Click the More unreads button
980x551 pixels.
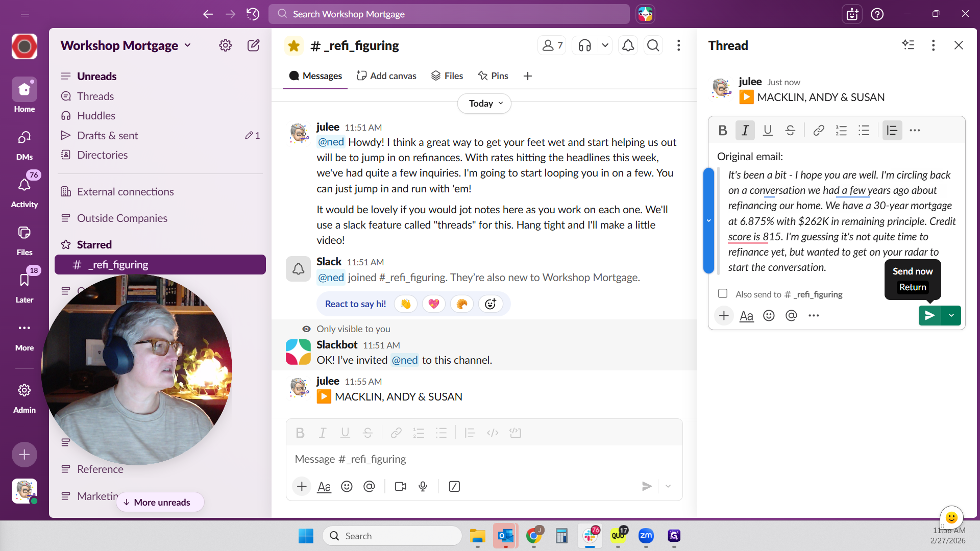tap(160, 503)
